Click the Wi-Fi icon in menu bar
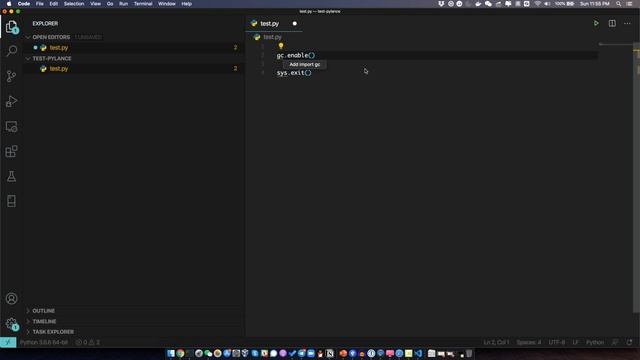640x360 pixels. pyautogui.click(x=538, y=4)
